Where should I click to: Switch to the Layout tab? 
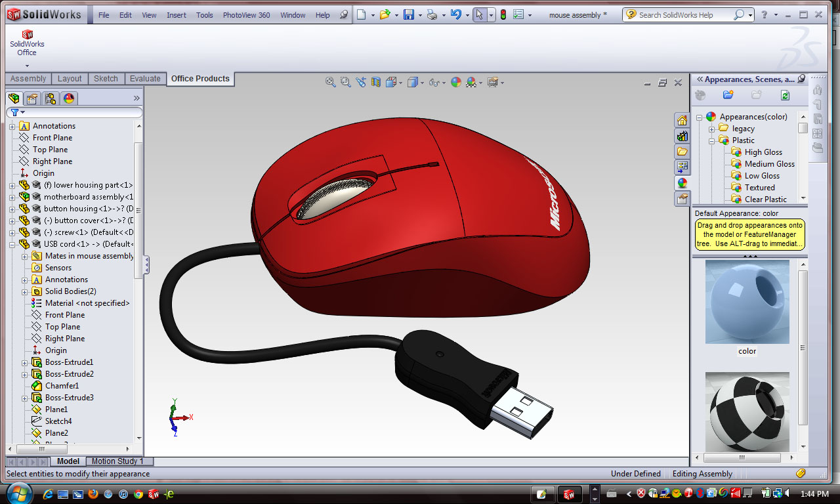click(x=70, y=79)
